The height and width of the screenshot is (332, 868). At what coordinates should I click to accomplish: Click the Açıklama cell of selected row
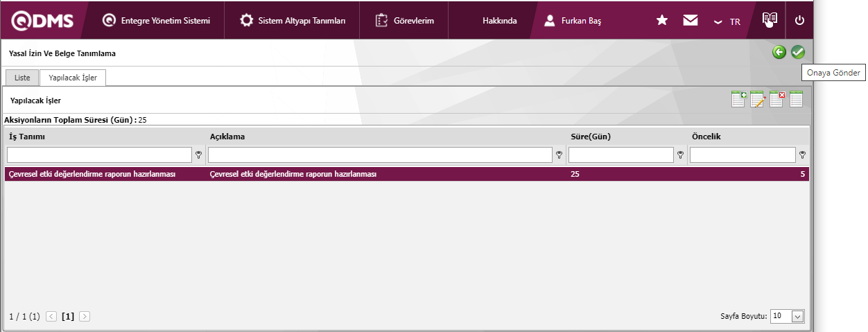pos(387,175)
